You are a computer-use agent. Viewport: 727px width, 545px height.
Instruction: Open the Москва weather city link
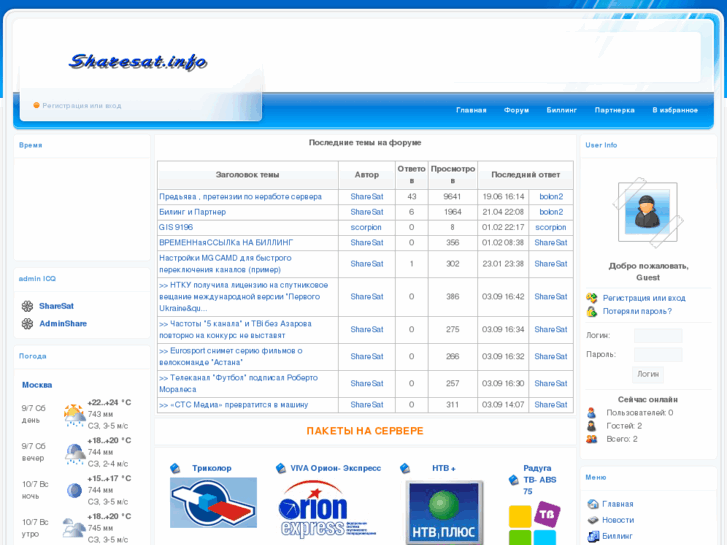pyautogui.click(x=37, y=385)
